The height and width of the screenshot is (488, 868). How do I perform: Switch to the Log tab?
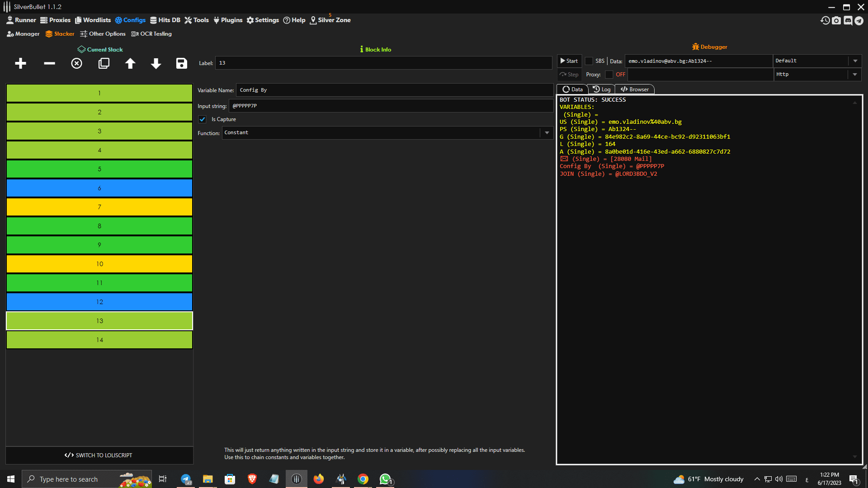[602, 89]
